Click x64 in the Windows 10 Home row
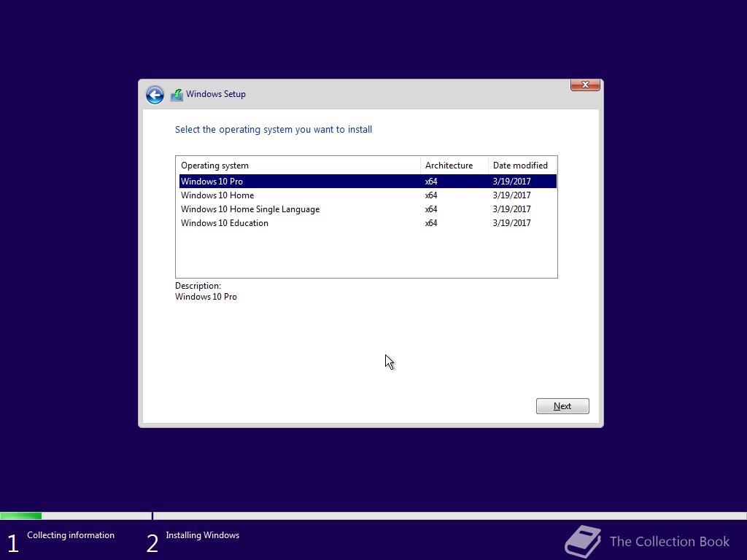This screenshot has width=747, height=560. [x=431, y=195]
